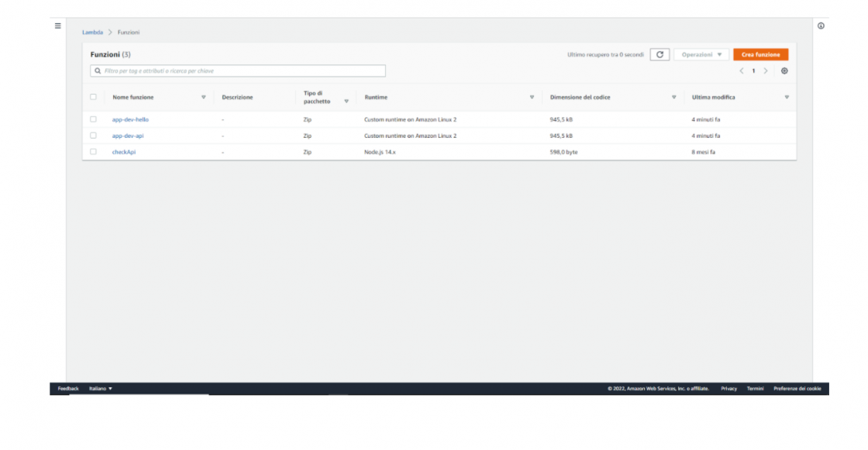Image resolution: width=868 pixels, height=450 pixels.
Task: Click the Lambda breadcrumb link
Action: click(x=92, y=32)
